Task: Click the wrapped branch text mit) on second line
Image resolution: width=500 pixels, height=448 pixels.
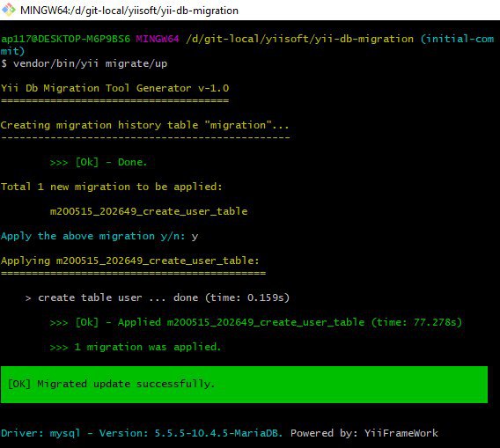Action: 12,51
